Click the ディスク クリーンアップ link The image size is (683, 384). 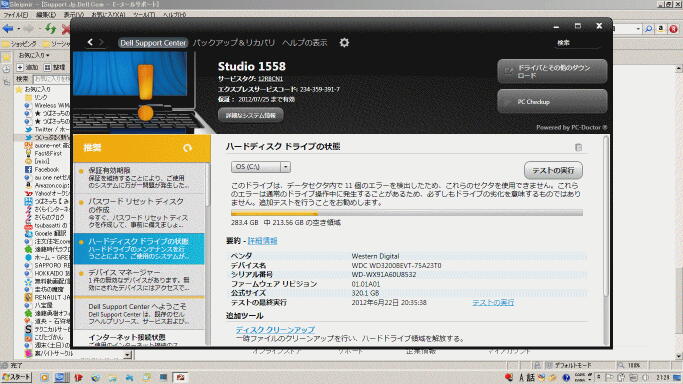tap(275, 330)
